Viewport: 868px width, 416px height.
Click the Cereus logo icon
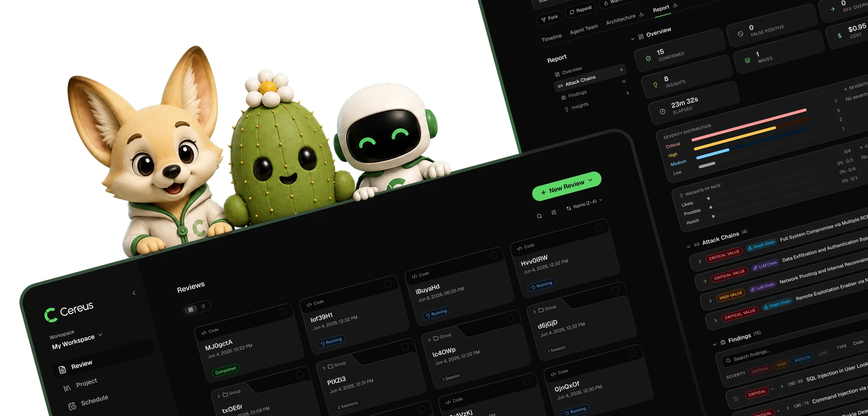coord(51,315)
